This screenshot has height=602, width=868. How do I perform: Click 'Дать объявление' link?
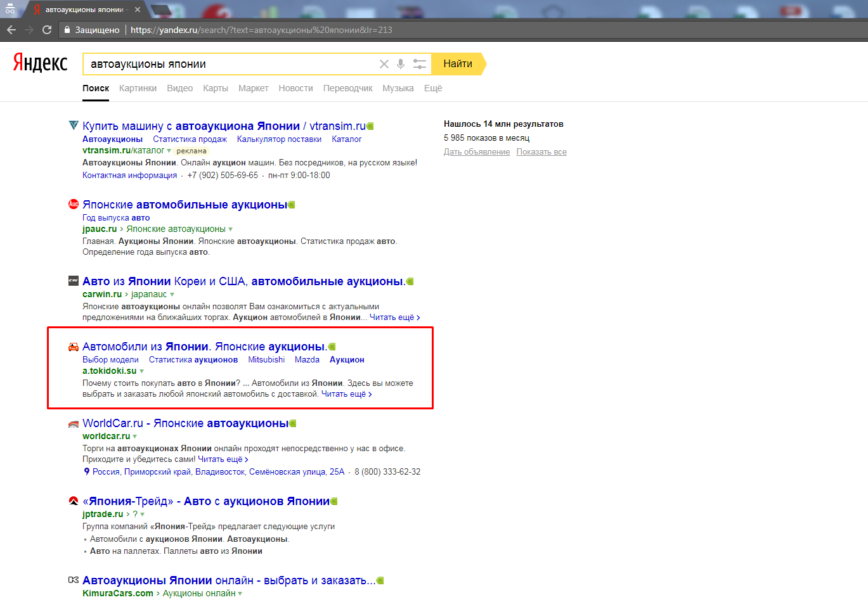(x=477, y=151)
